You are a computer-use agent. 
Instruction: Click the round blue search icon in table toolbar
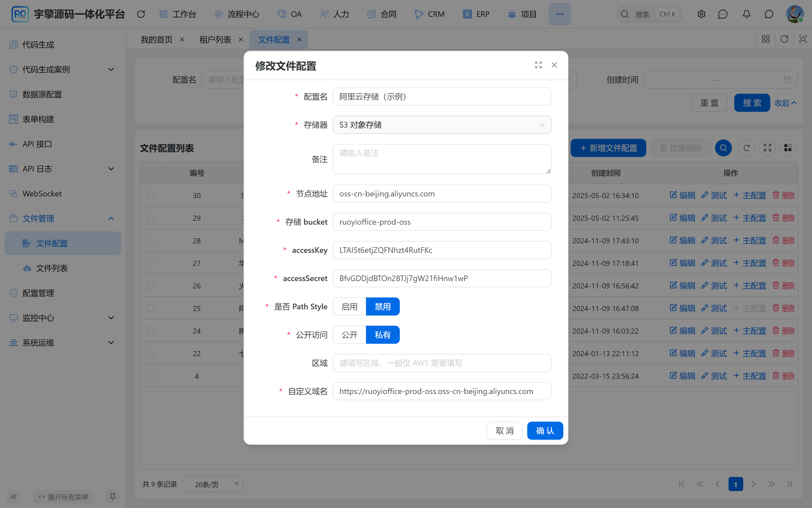(723, 148)
